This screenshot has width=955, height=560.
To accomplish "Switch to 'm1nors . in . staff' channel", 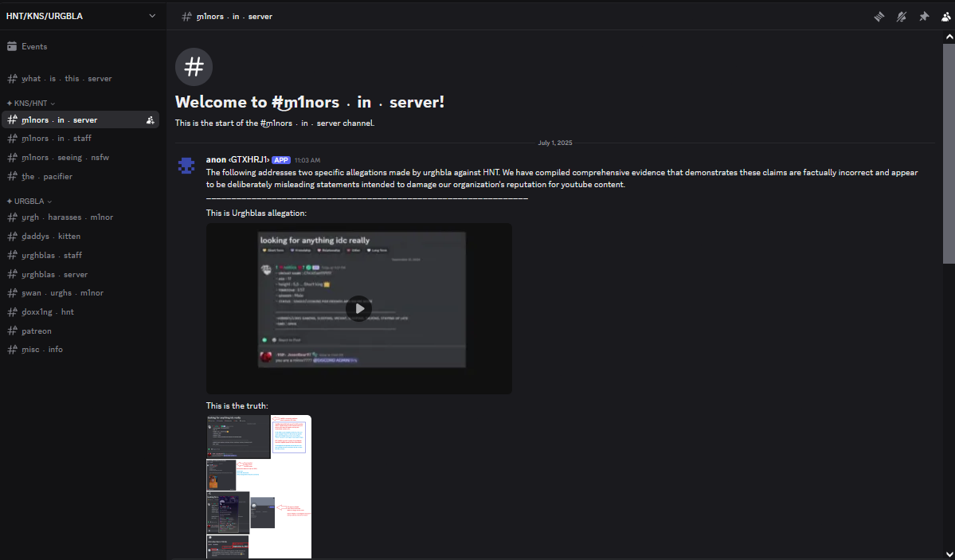I will click(x=80, y=139).
